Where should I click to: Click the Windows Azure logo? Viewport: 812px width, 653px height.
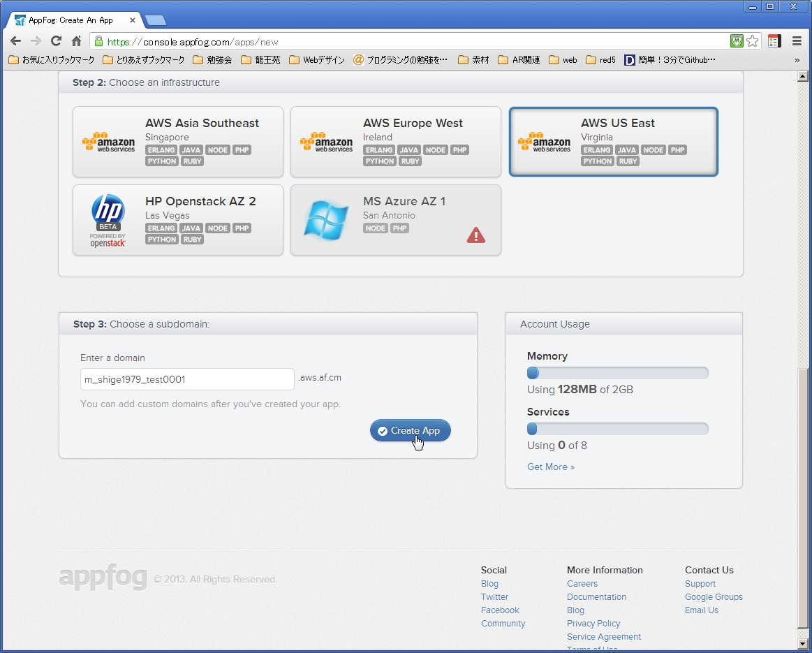click(326, 220)
